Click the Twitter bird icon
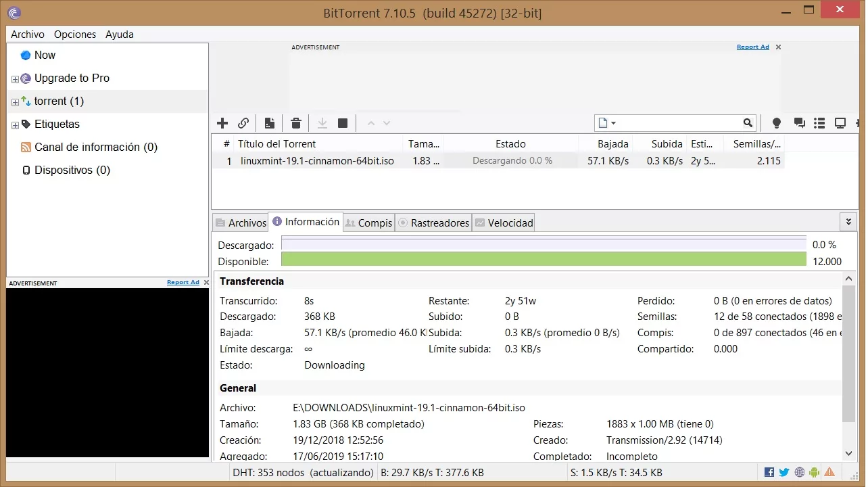 pyautogui.click(x=784, y=473)
